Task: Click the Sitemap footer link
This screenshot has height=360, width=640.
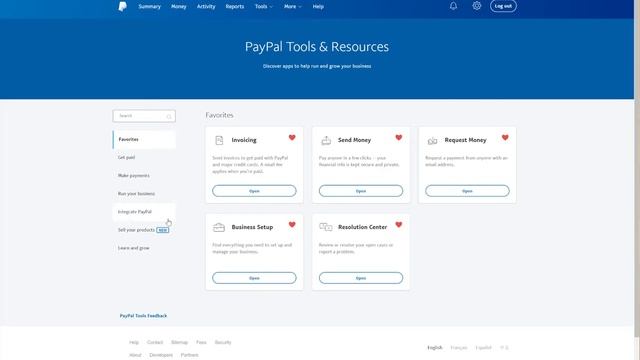Action: pos(179,342)
